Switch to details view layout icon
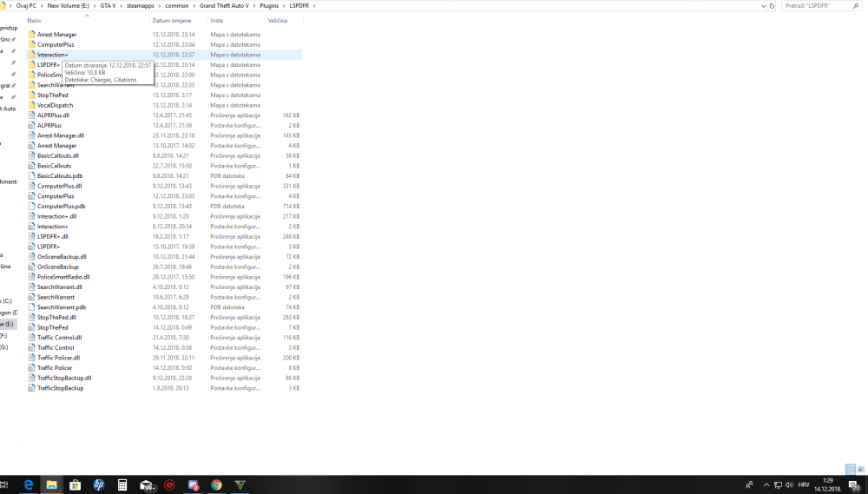 coord(851,469)
